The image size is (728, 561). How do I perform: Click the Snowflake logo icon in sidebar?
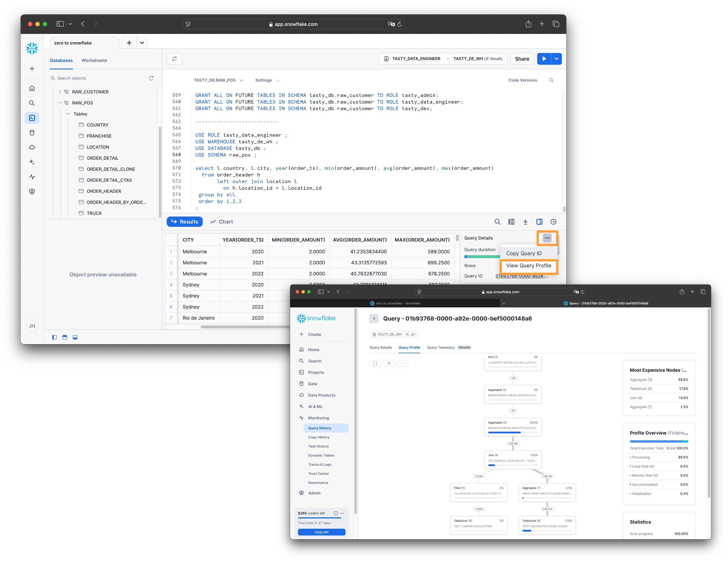coord(32,48)
